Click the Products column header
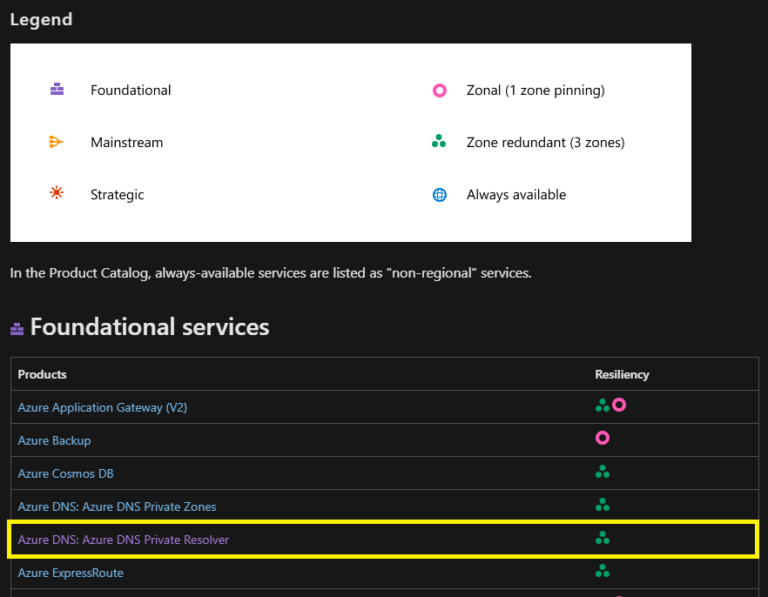The height and width of the screenshot is (597, 768). [x=42, y=375]
